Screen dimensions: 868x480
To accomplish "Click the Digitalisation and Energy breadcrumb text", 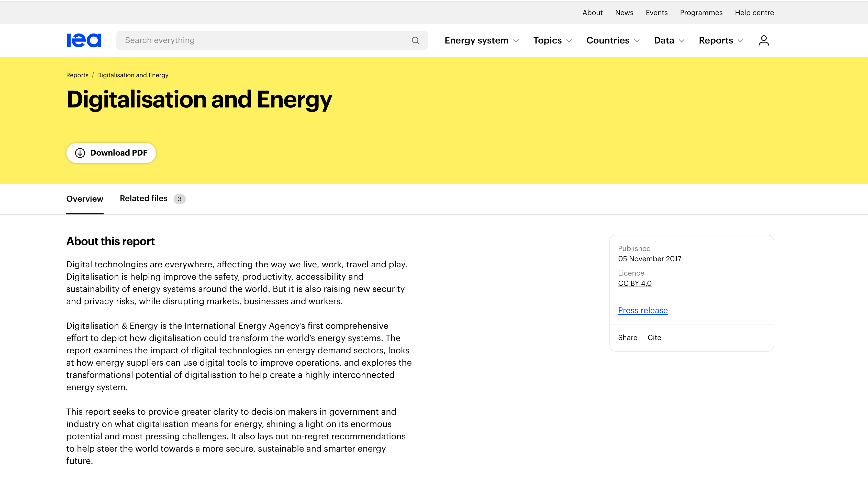I will [x=133, y=75].
